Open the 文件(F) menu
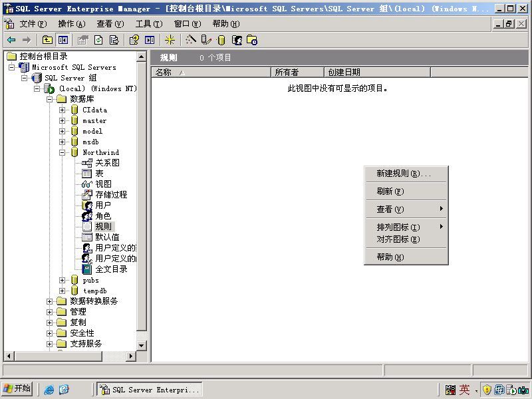 pos(33,24)
